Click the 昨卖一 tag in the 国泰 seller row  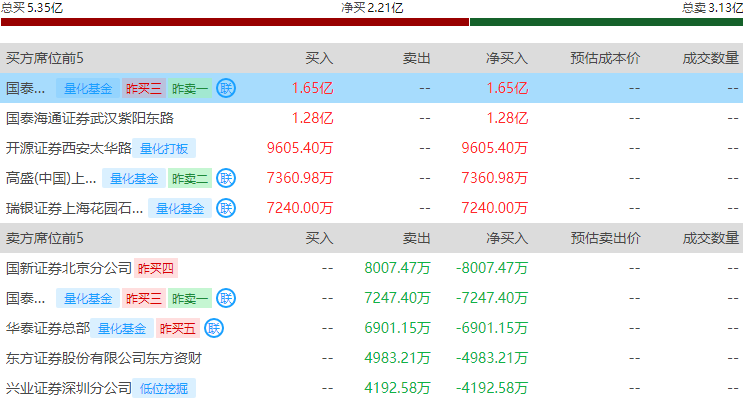click(190, 299)
